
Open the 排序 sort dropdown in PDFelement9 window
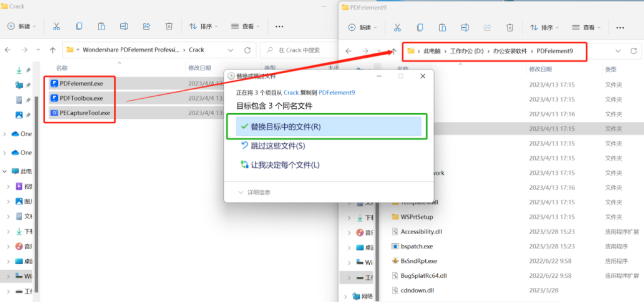(544, 27)
